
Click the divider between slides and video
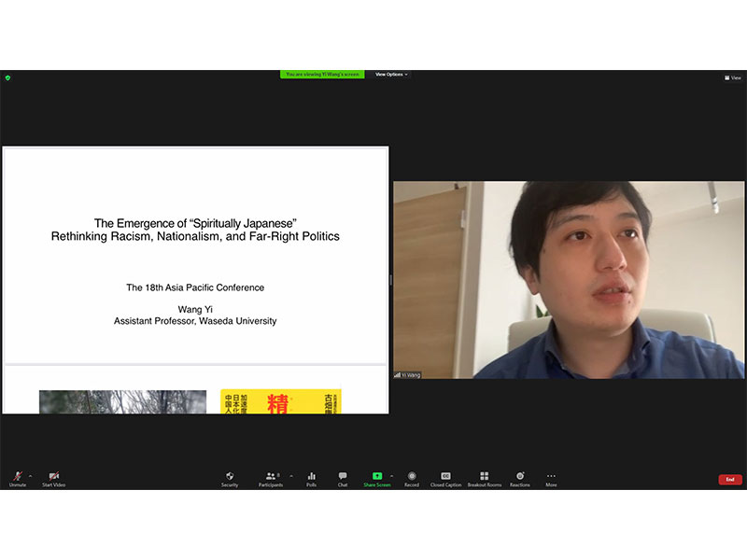tap(390, 280)
